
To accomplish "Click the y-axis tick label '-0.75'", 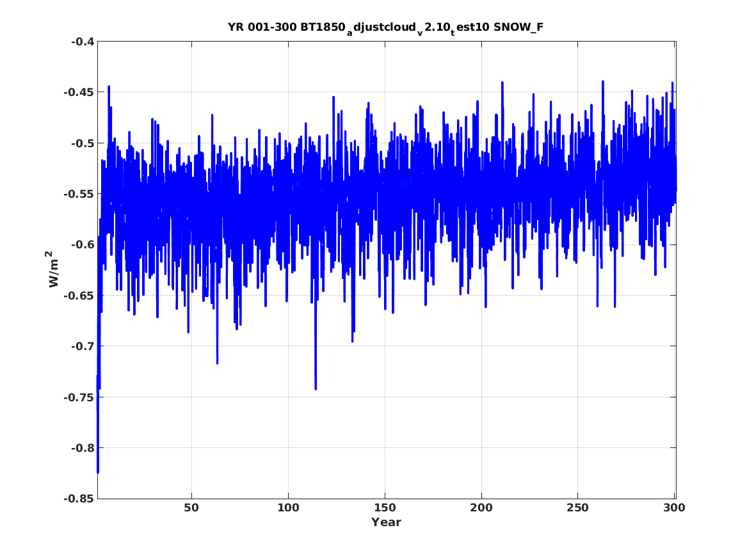I will click(x=79, y=397).
